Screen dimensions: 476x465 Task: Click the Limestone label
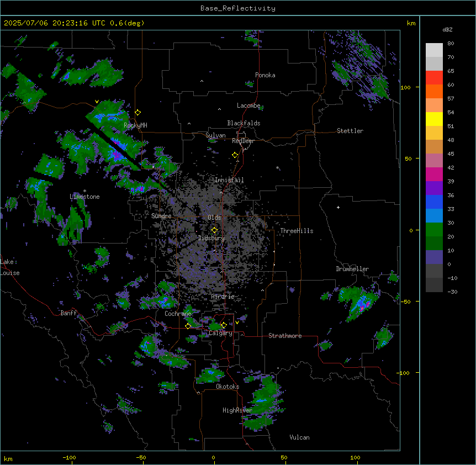[84, 197]
